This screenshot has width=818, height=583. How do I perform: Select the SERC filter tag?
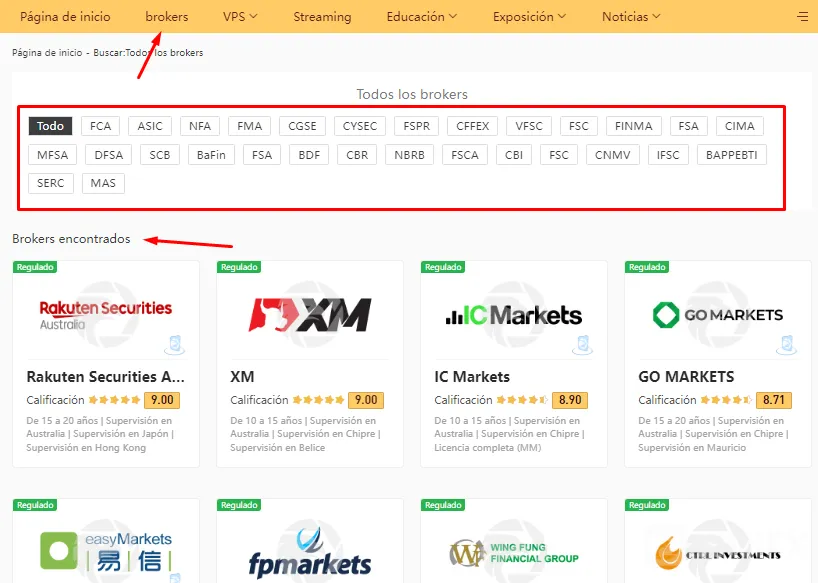click(x=51, y=184)
